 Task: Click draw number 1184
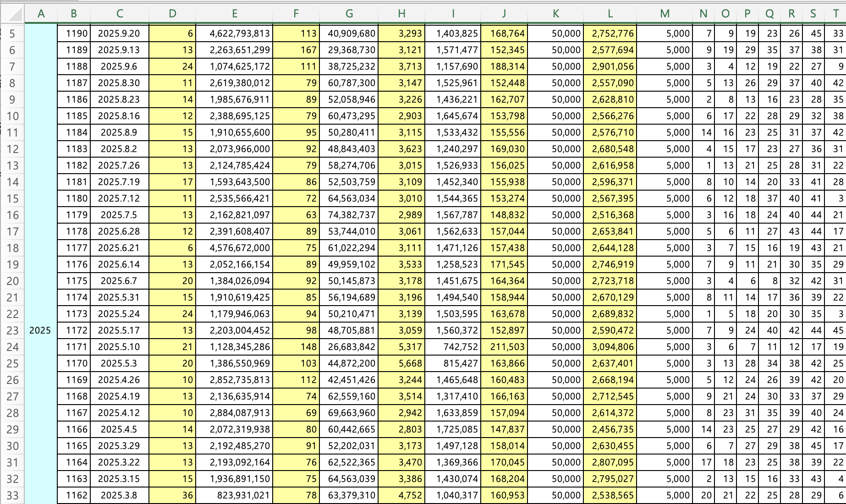point(74,132)
